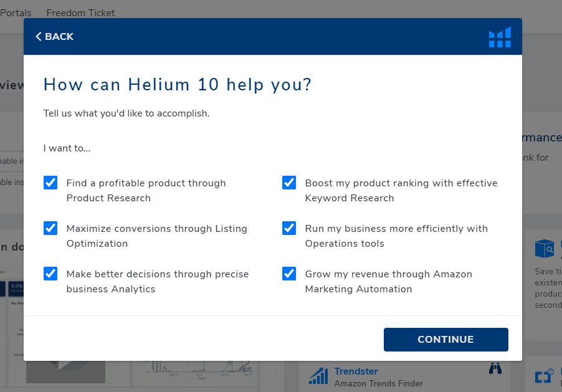Click 'Amazon Trends Finder' text
562x392 pixels.
(378, 383)
